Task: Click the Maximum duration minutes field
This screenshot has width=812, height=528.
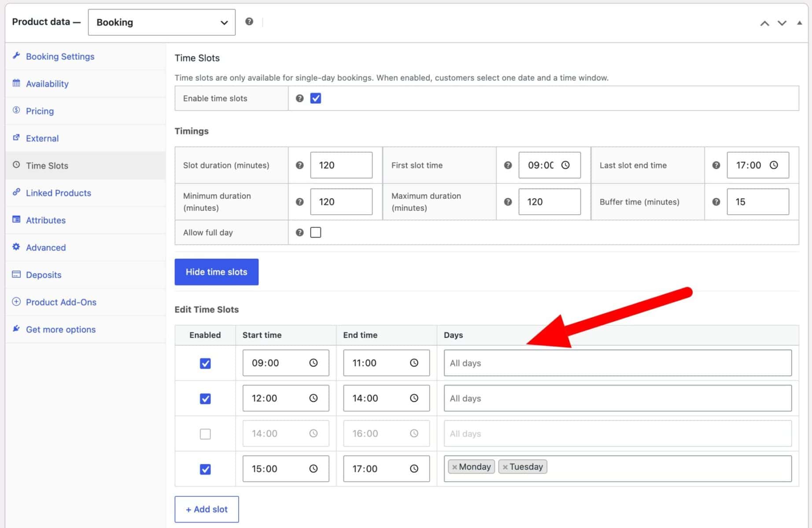Action: 550,202
